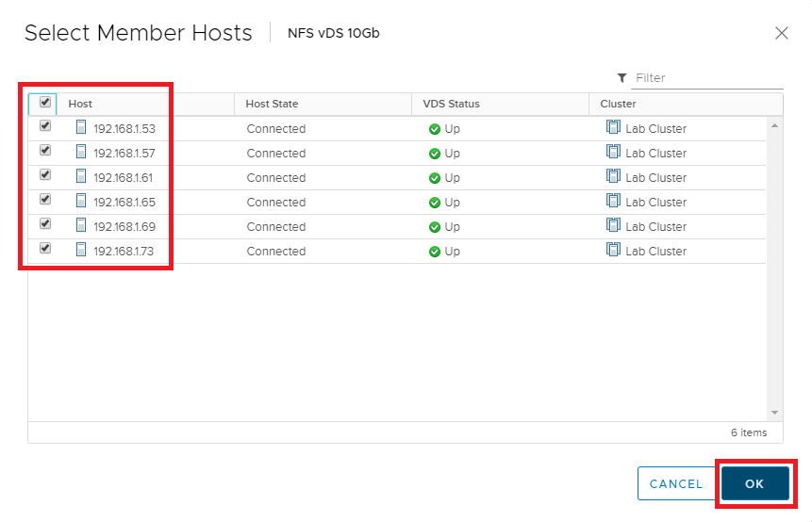This screenshot has width=812, height=522.
Task: Click the host icon for 192.168.1.53
Action: 81,128
